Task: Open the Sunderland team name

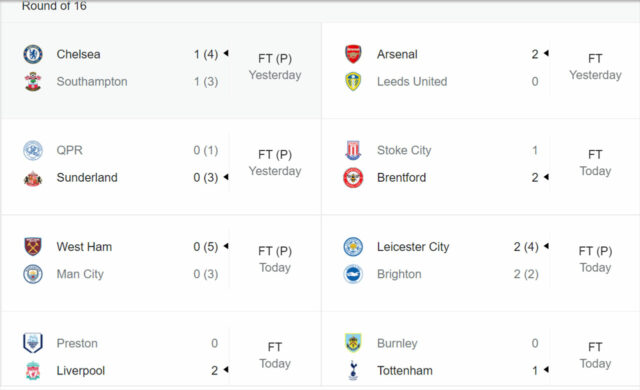Action: coord(87,178)
